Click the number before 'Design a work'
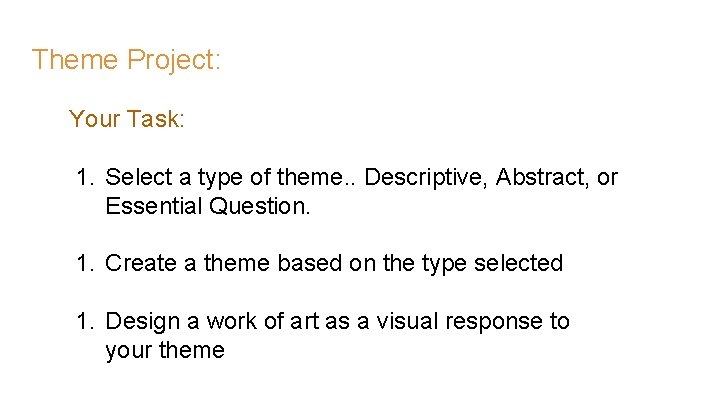Viewport: 720px width, 405px height. 84,322
